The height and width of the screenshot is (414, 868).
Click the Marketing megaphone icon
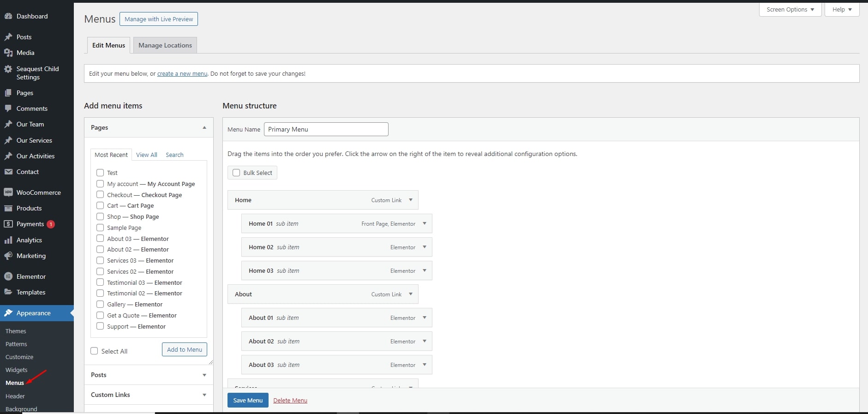tap(8, 256)
